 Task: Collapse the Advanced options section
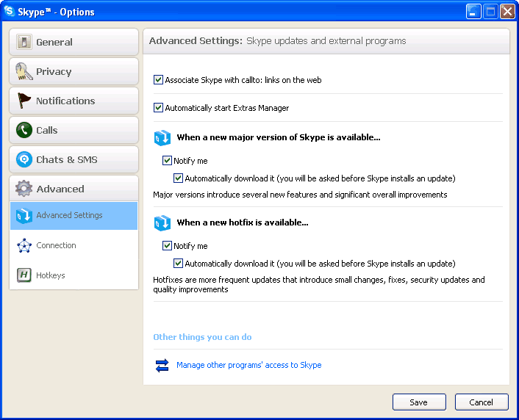click(74, 189)
